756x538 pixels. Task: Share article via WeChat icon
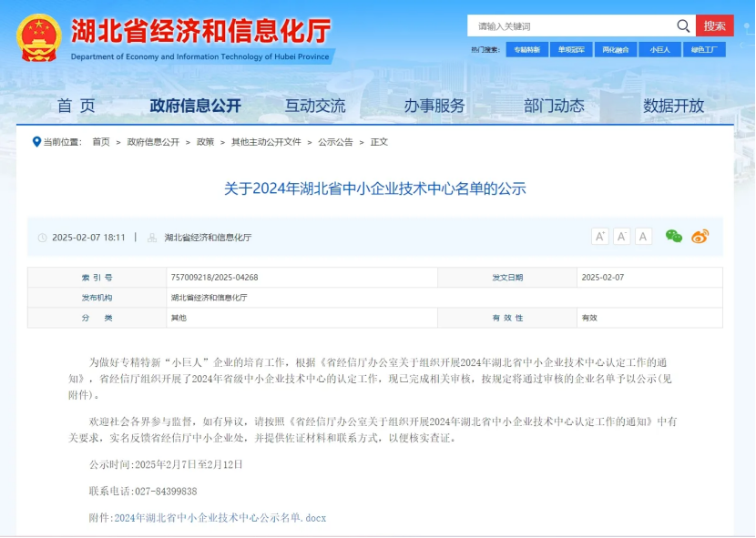[x=673, y=236]
